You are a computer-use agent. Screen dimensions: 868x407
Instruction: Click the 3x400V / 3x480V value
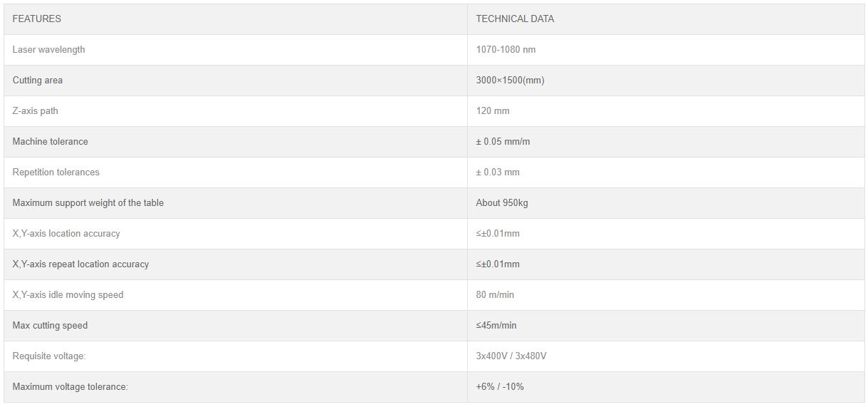tap(511, 356)
